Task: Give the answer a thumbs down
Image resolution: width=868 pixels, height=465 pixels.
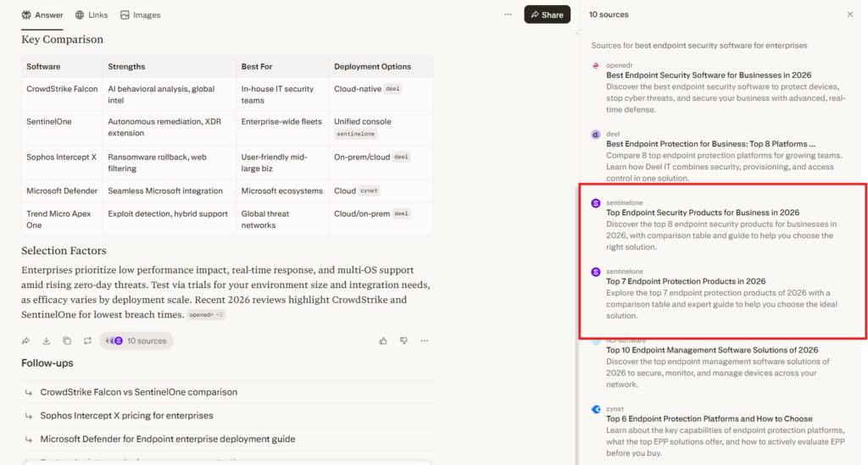Action: coord(403,340)
